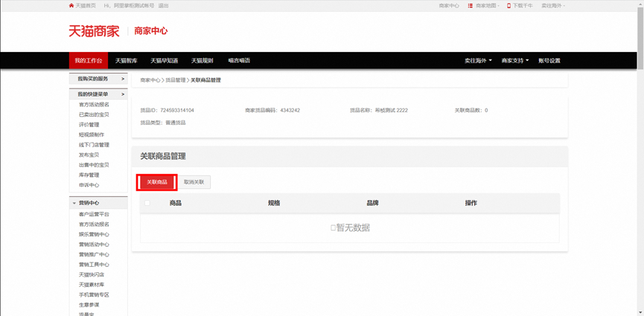
Task: Click the 取消关联 button
Action: click(x=194, y=182)
